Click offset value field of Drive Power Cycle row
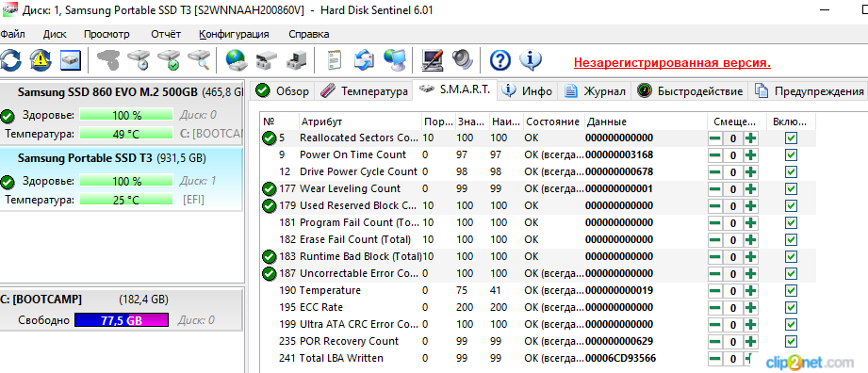 point(733,172)
